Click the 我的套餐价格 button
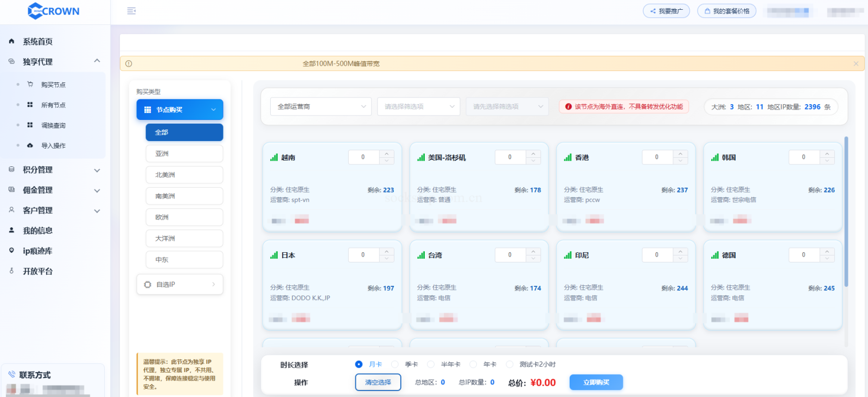 (x=726, y=11)
